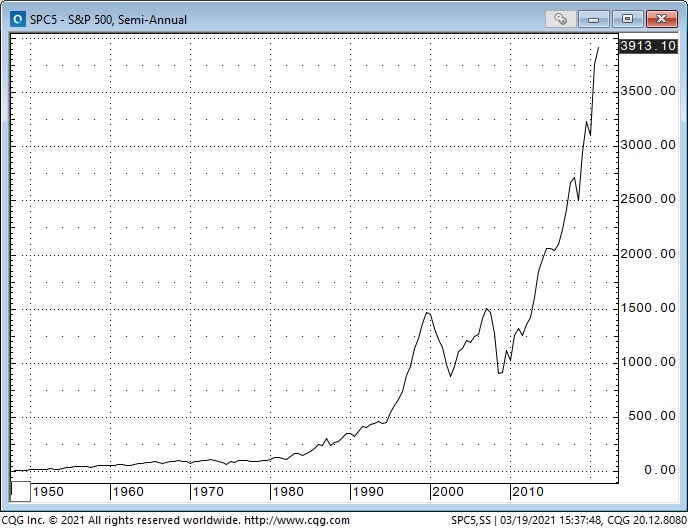The width and height of the screenshot is (688, 528).
Task: Click the empty box at time axis start
Action: click(x=20, y=492)
